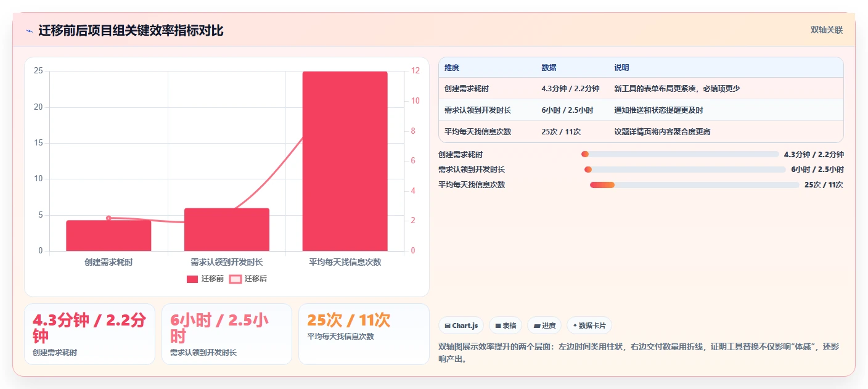
Task: Click table cell 平均每天找信息次数
Action: [x=478, y=132]
